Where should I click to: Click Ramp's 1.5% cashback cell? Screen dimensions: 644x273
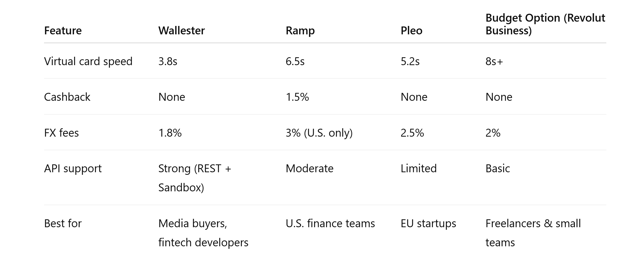pyautogui.click(x=297, y=97)
